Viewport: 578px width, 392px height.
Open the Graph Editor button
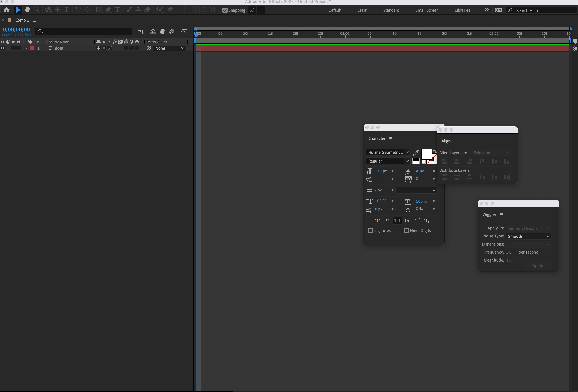click(x=184, y=31)
